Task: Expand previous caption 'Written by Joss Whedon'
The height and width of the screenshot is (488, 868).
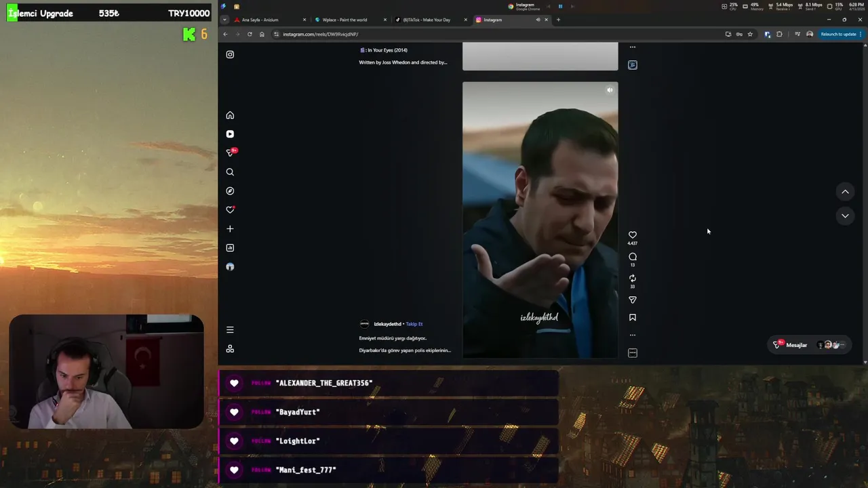Action: (x=403, y=62)
